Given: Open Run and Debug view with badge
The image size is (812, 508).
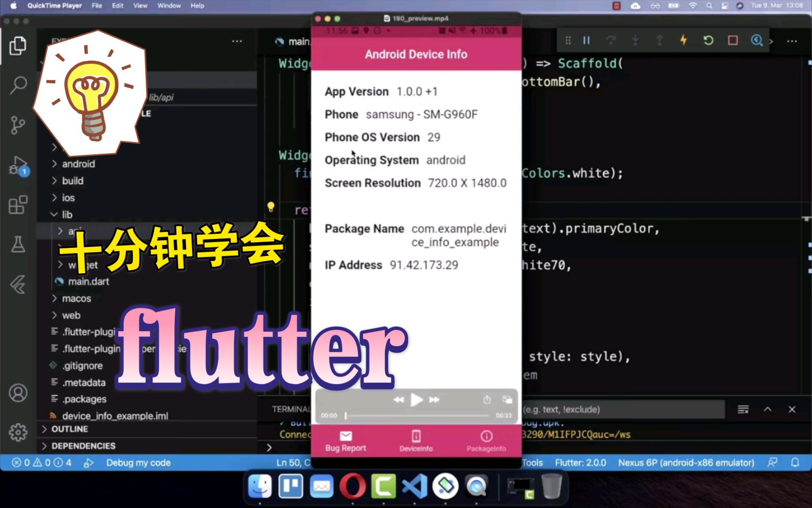Looking at the screenshot, I should pos(19,166).
